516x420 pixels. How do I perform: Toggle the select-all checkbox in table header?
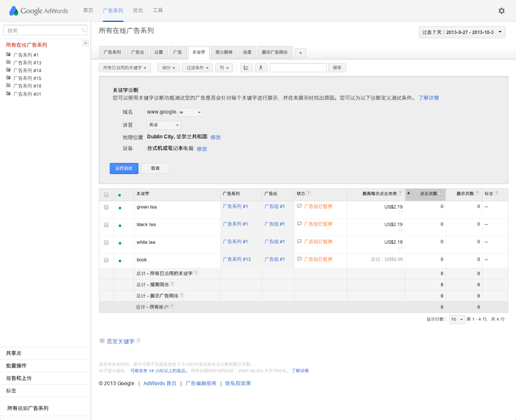point(106,194)
